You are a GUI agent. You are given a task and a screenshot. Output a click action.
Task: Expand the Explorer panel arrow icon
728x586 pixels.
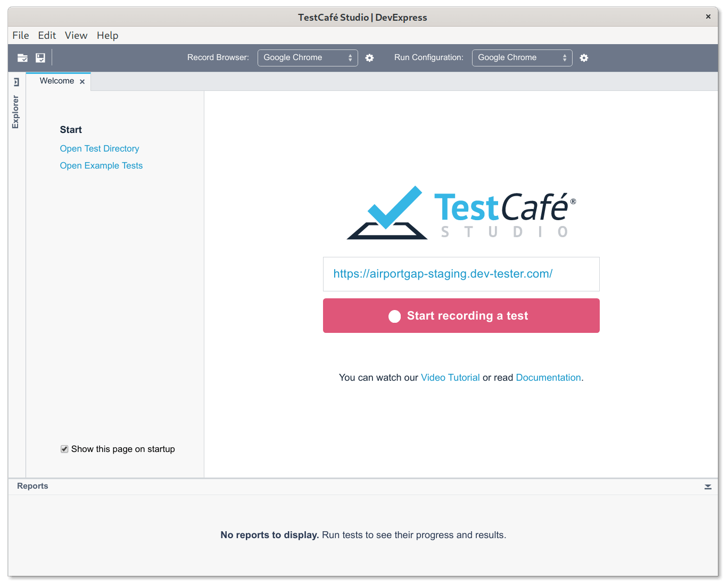coord(16,82)
